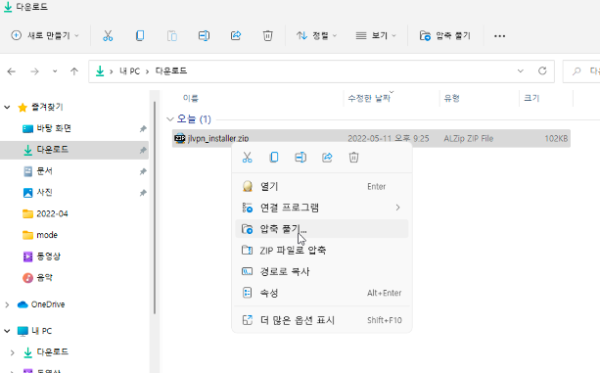Click the Cut icon in the toolbar

pyautogui.click(x=108, y=36)
